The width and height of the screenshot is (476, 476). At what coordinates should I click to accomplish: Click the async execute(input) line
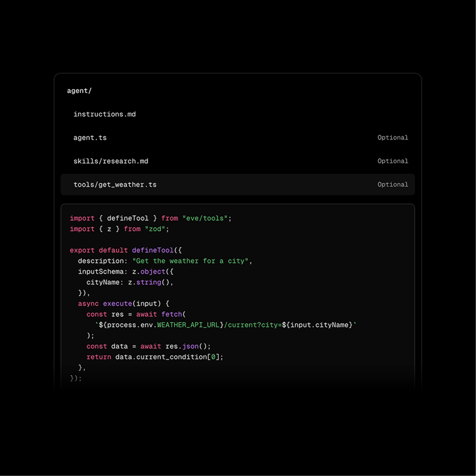[124, 304]
